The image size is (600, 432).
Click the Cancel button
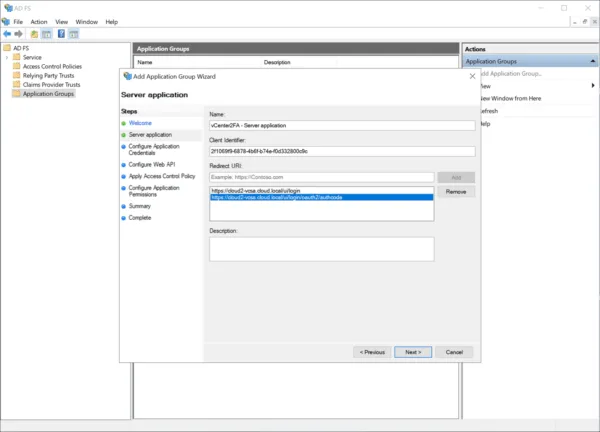[454, 352]
